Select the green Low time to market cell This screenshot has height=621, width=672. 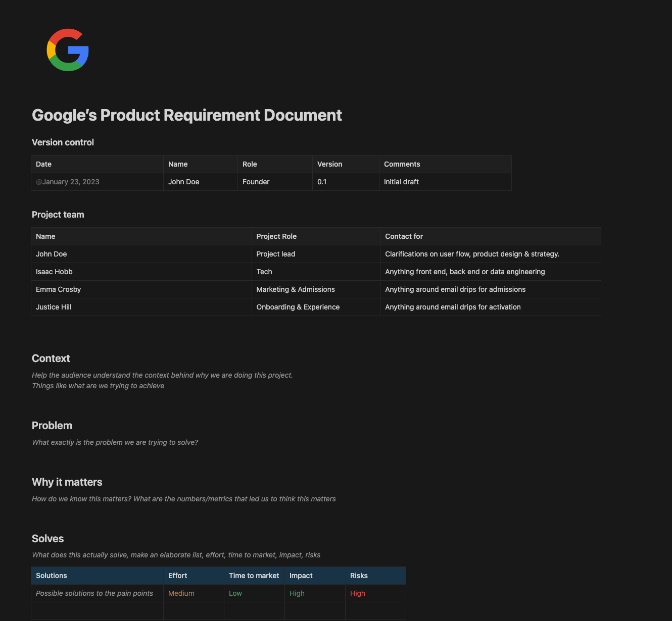click(254, 593)
